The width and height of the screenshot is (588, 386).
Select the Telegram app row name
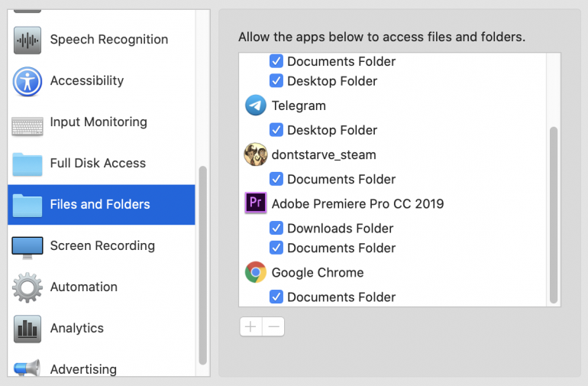pyautogui.click(x=299, y=105)
